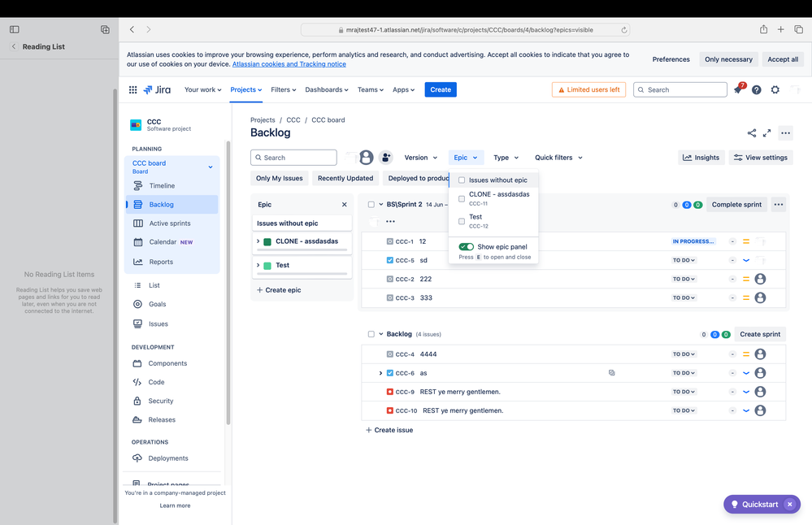This screenshot has height=525, width=812.
Task: Click the Create sprint button
Action: pos(760,335)
